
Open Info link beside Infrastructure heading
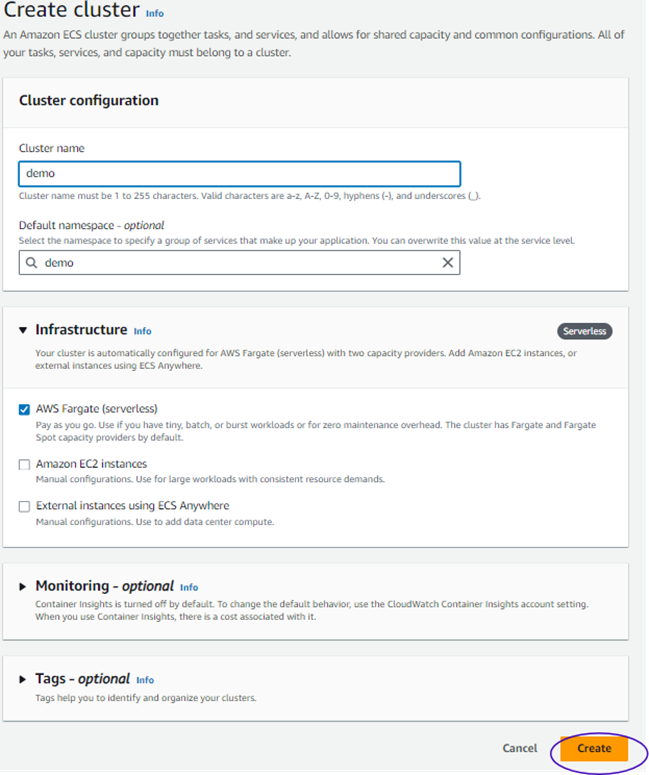click(142, 331)
